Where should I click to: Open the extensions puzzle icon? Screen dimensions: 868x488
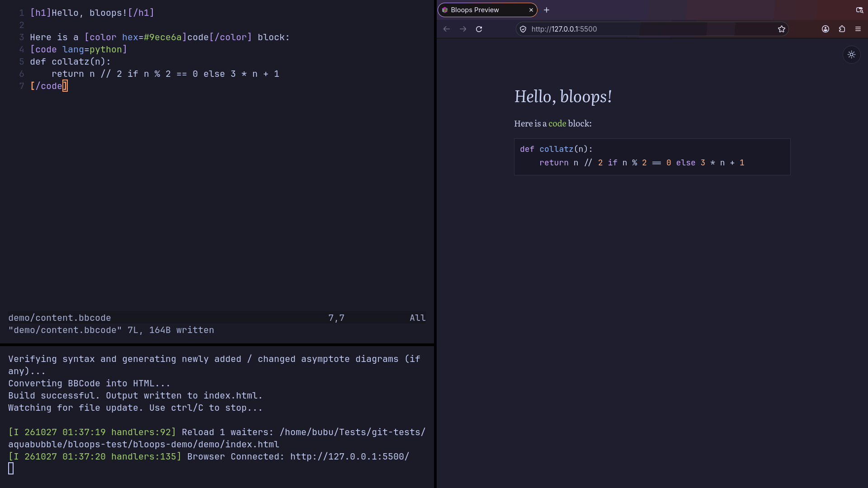pos(842,29)
